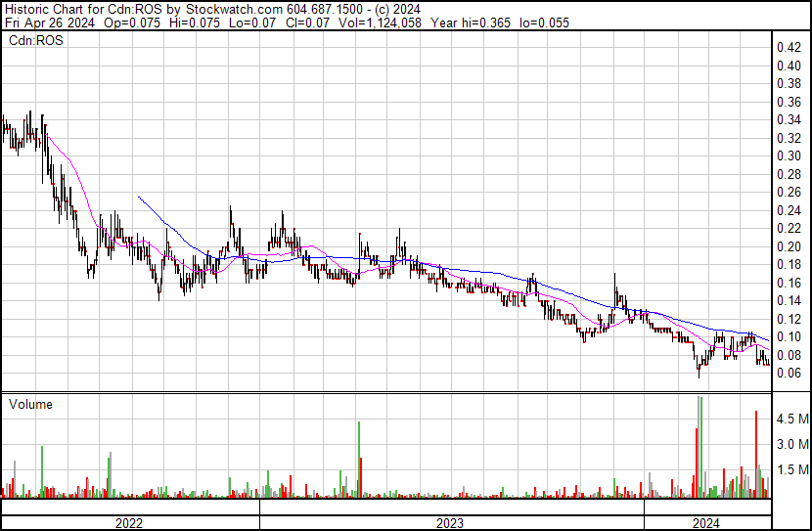Screen dimensions: 812x531
Task: Click the 0.20 price axis label
Action: 789,246
